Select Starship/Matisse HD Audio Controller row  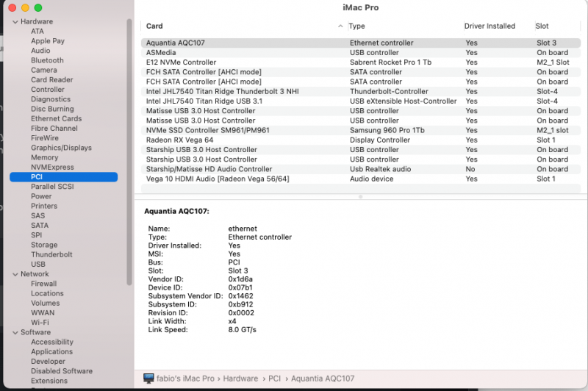click(x=361, y=169)
